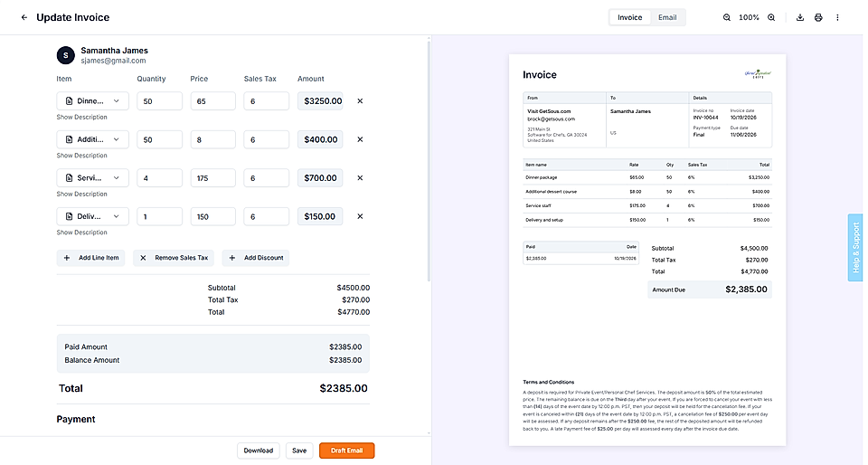Show description for the Service staff item
This screenshot has height=465, width=868.
(82, 194)
